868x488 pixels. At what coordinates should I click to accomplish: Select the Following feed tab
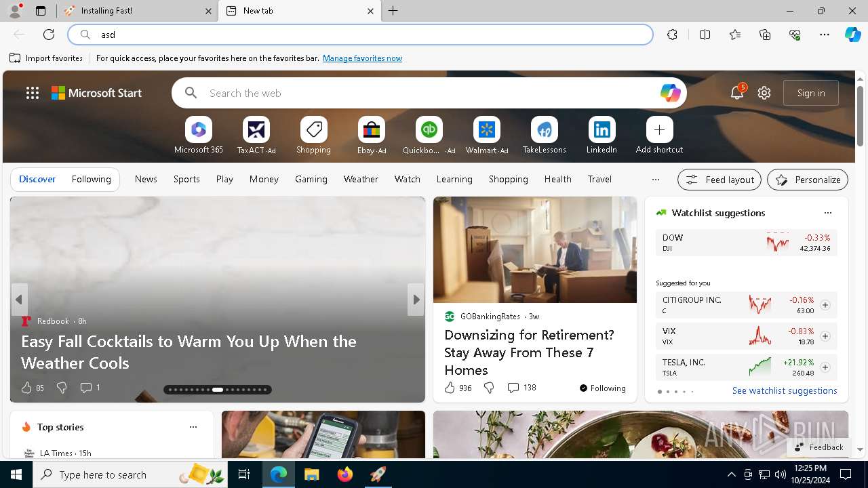click(x=91, y=179)
